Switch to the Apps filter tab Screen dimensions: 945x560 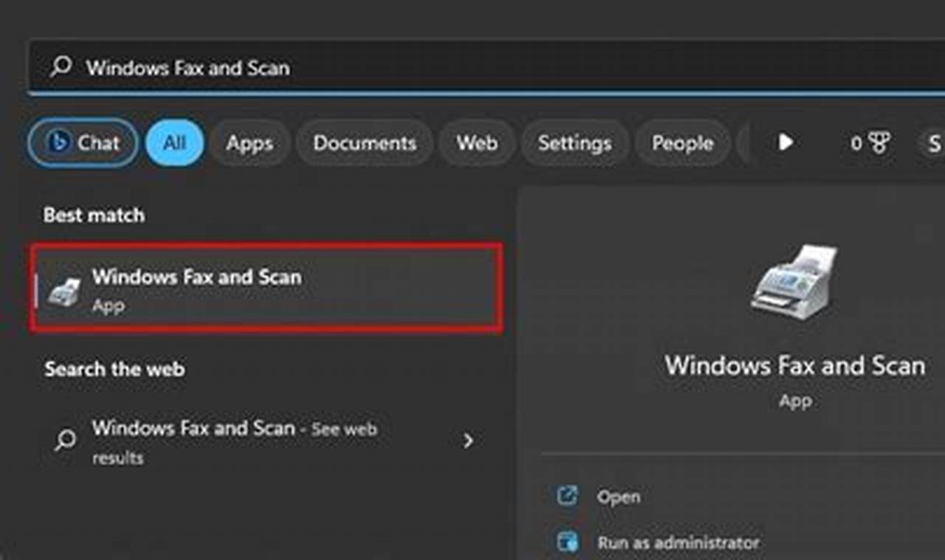click(250, 143)
